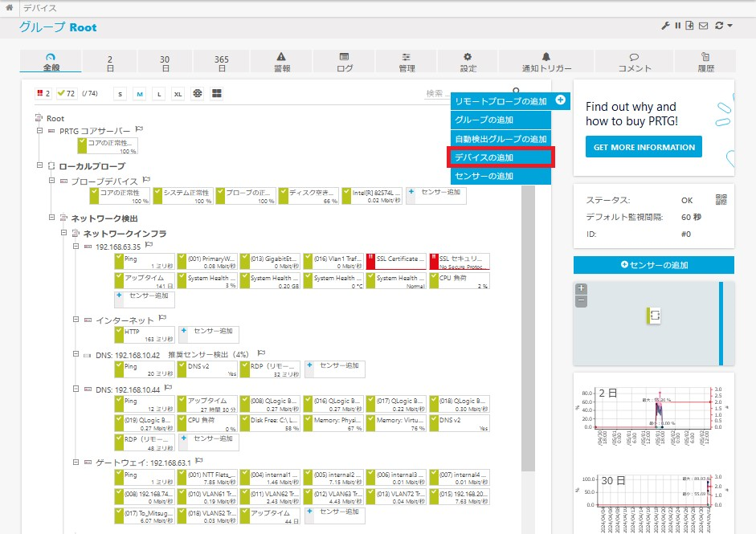Screen dimensions: 756x534
Task: Open the ログ tab
Action: pyautogui.click(x=344, y=62)
